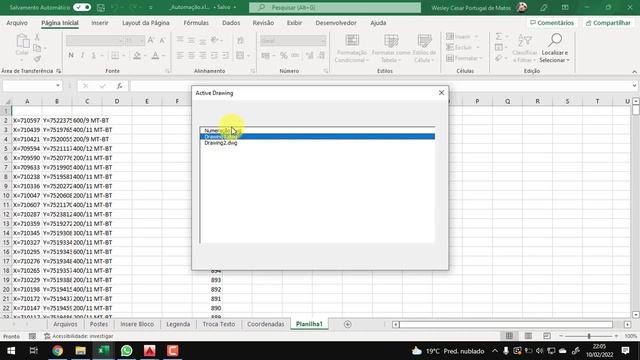Open Estilos de Célula dropdown
Viewport: 640px width, 360px height.
point(424,48)
